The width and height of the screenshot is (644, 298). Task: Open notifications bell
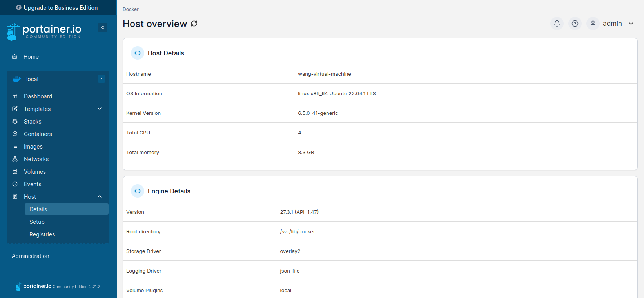coord(557,24)
